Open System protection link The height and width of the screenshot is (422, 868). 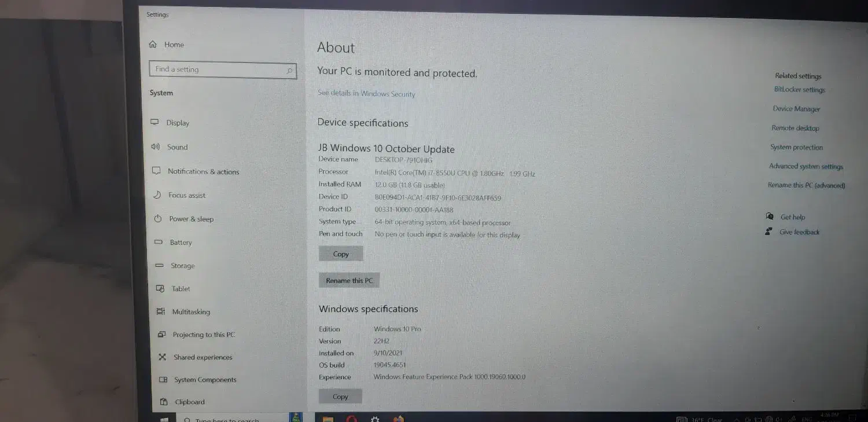797,147
